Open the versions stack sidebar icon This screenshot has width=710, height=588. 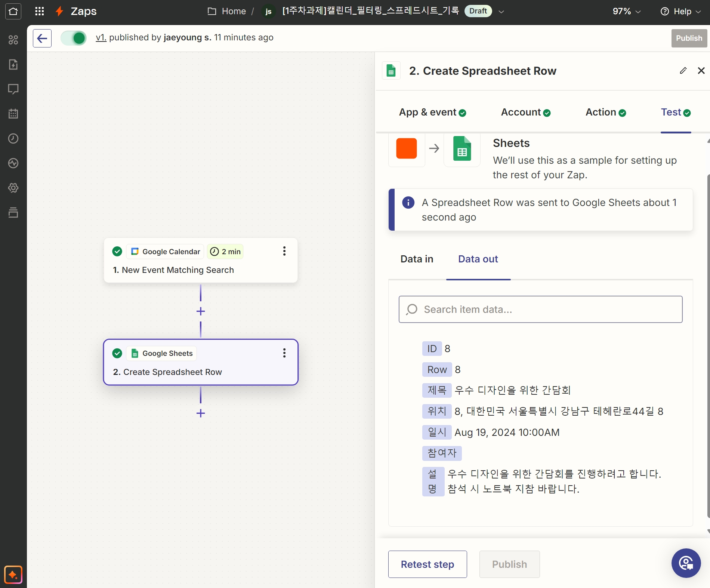point(13,212)
